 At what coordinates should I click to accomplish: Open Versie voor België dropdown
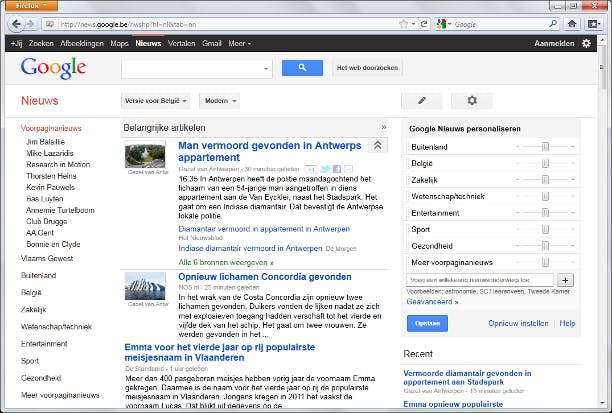155,101
